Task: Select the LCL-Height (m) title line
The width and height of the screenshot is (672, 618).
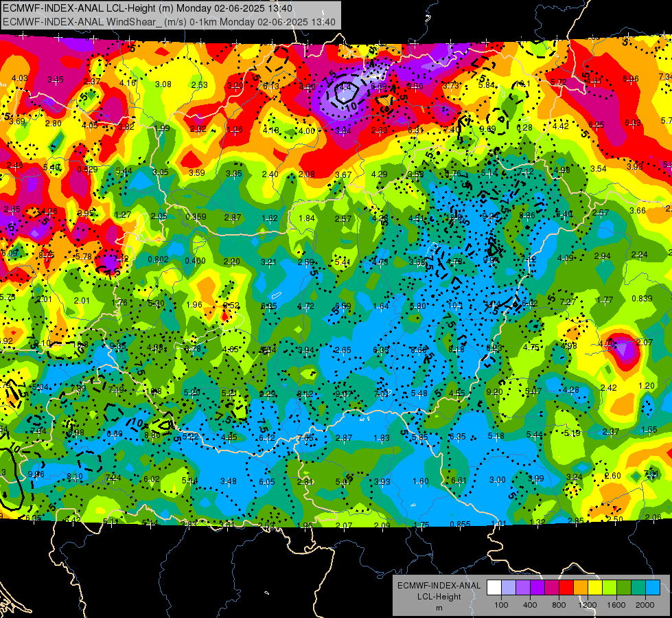Action: (x=148, y=8)
